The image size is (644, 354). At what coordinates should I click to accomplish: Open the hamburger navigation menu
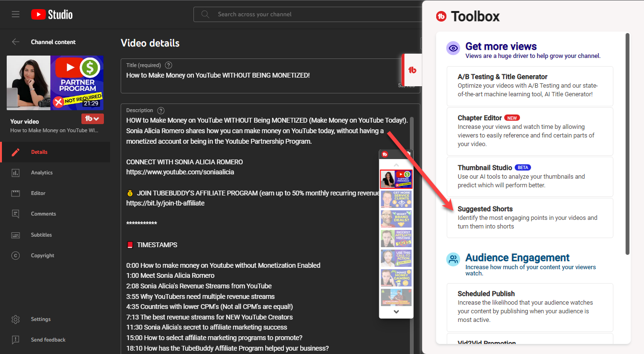click(15, 14)
